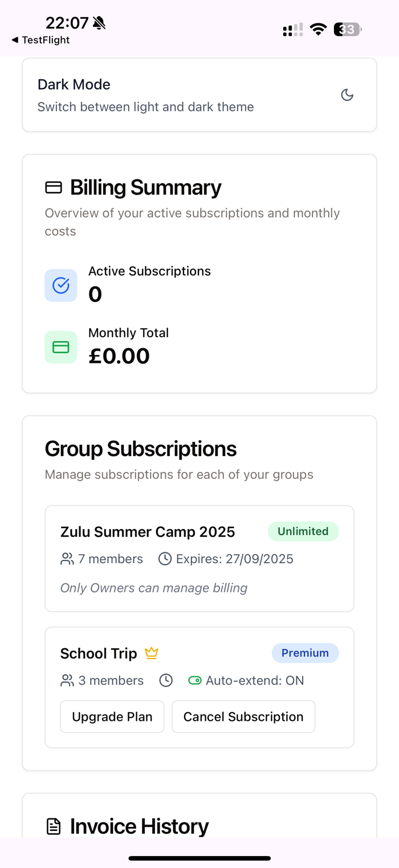Tap the green Monthly Total card icon

(61, 347)
